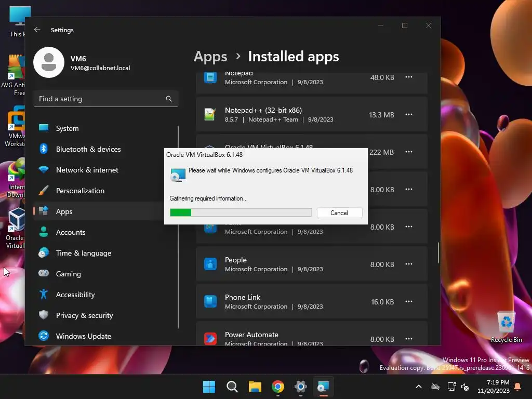Click the installer icon in VirtualBox dialog

(178, 175)
